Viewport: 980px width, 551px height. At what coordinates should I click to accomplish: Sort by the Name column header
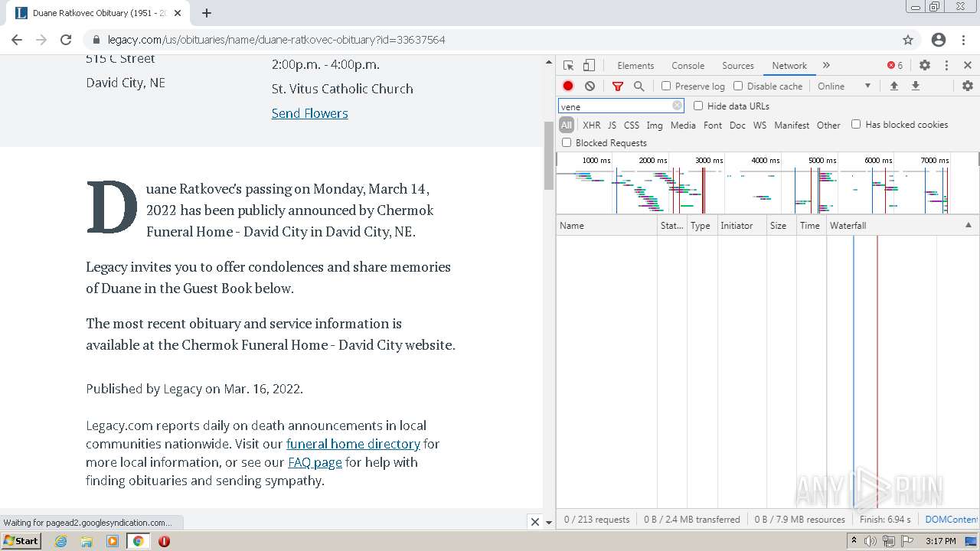tap(606, 226)
